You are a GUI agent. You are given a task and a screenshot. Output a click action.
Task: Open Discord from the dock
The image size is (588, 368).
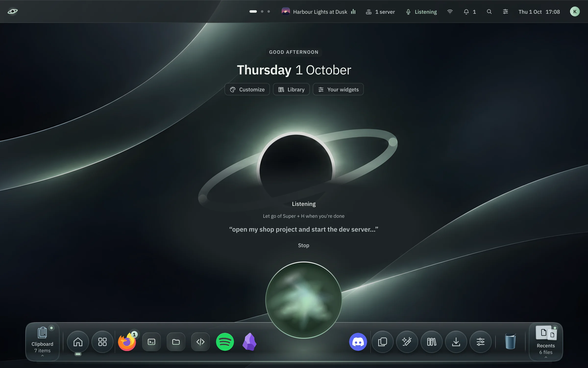coord(358,342)
